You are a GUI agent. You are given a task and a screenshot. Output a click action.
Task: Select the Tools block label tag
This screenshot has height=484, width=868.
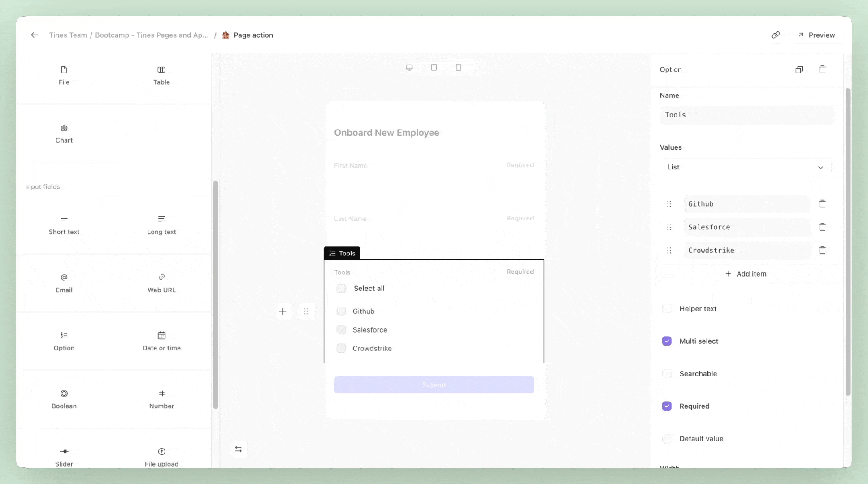[x=342, y=253]
